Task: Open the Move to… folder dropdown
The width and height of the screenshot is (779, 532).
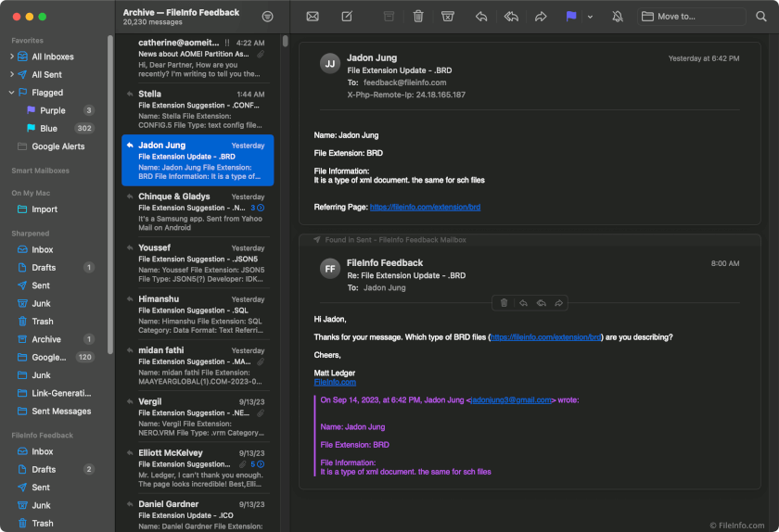Action: point(691,17)
